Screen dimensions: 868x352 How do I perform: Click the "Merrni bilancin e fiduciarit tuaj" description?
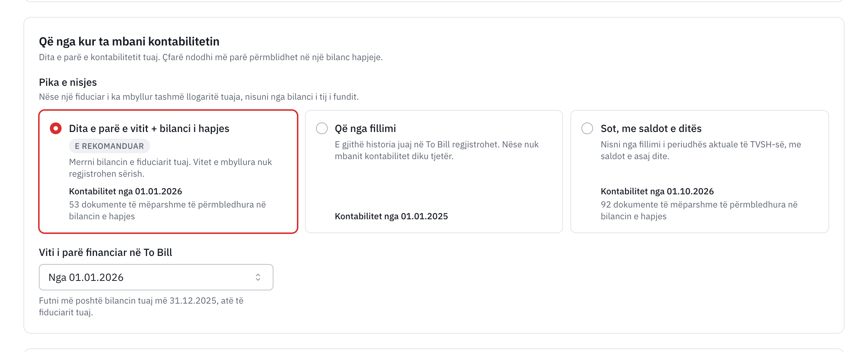[170, 168]
